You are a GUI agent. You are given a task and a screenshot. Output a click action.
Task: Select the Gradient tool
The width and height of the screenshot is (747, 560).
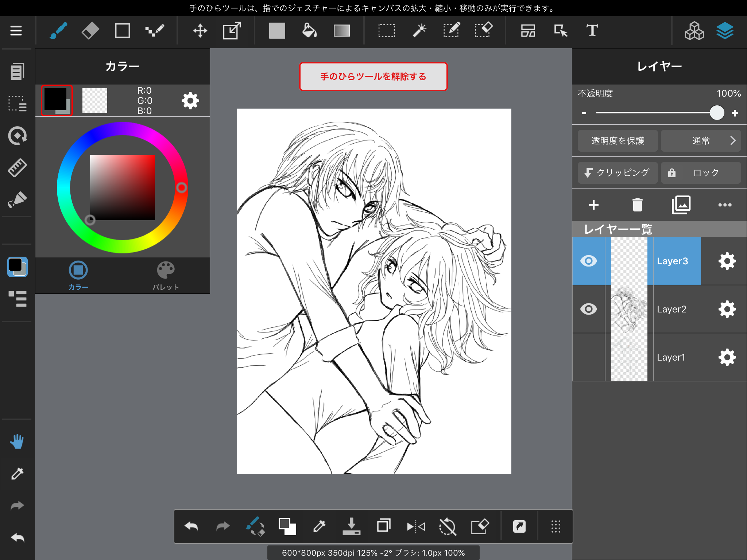pyautogui.click(x=341, y=31)
